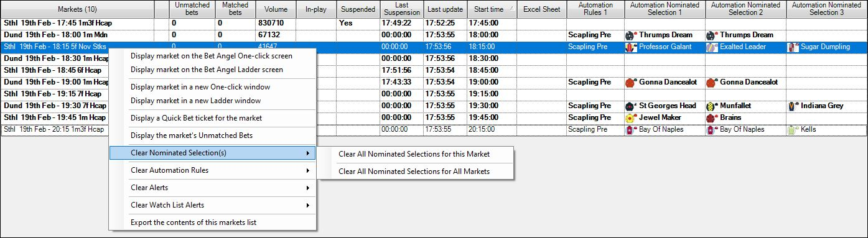Select the Sthl 17:45 1m3f Hcap row
Image resolution: width=868 pixels, height=238 pixels.
tap(434, 23)
